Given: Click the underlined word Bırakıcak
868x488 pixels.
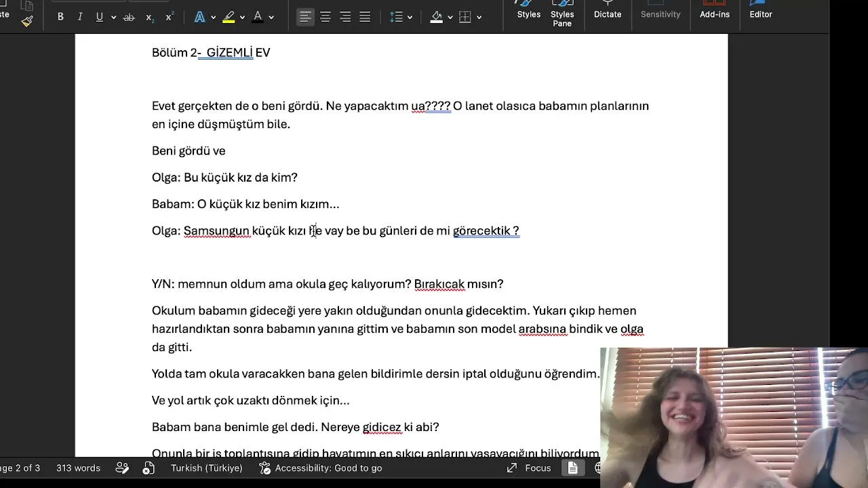Looking at the screenshot, I should coord(439,284).
